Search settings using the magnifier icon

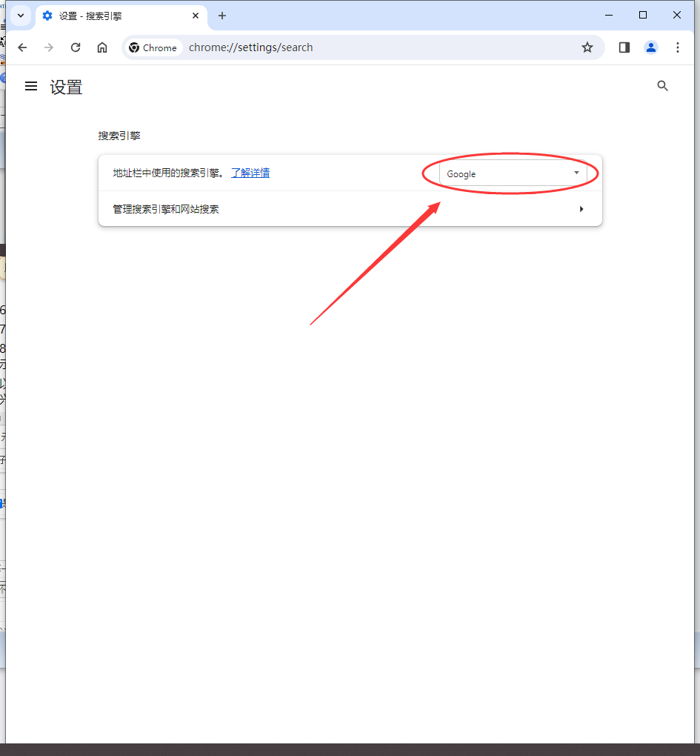click(663, 86)
